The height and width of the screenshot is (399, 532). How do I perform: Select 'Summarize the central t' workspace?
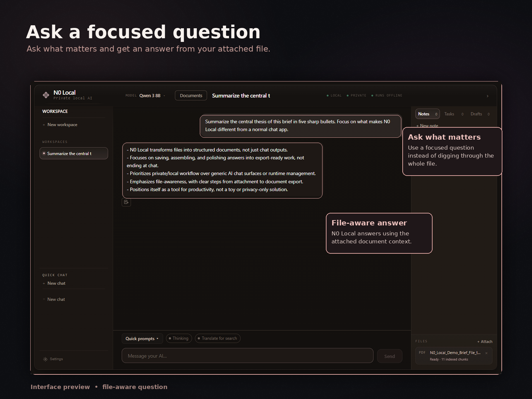(74, 153)
